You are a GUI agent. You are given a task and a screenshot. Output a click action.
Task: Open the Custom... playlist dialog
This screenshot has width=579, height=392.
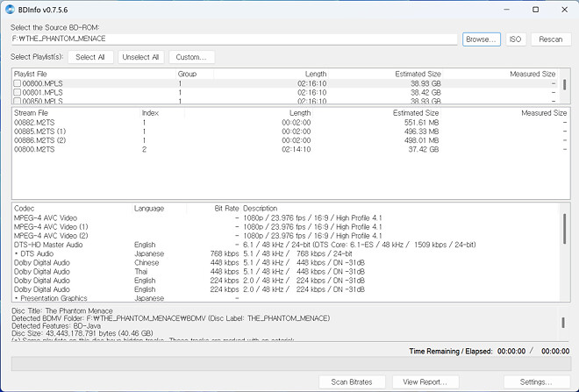[x=190, y=57]
